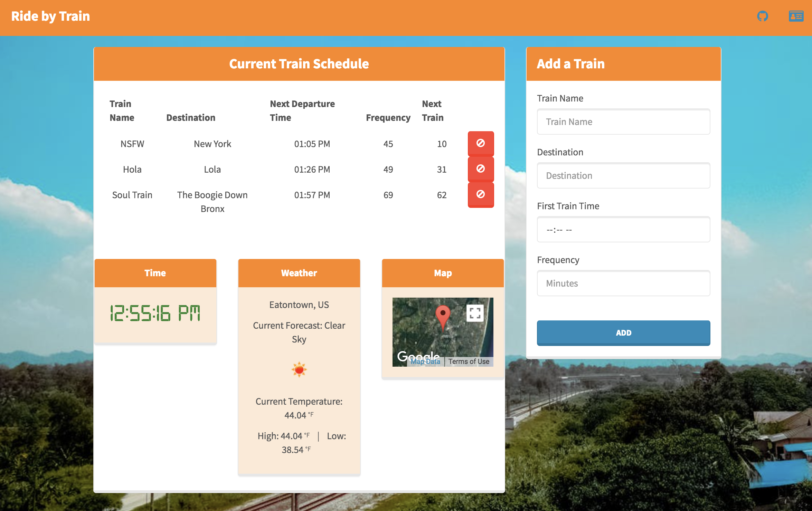Delete the Soul Train row
The height and width of the screenshot is (511, 812).
pos(480,194)
